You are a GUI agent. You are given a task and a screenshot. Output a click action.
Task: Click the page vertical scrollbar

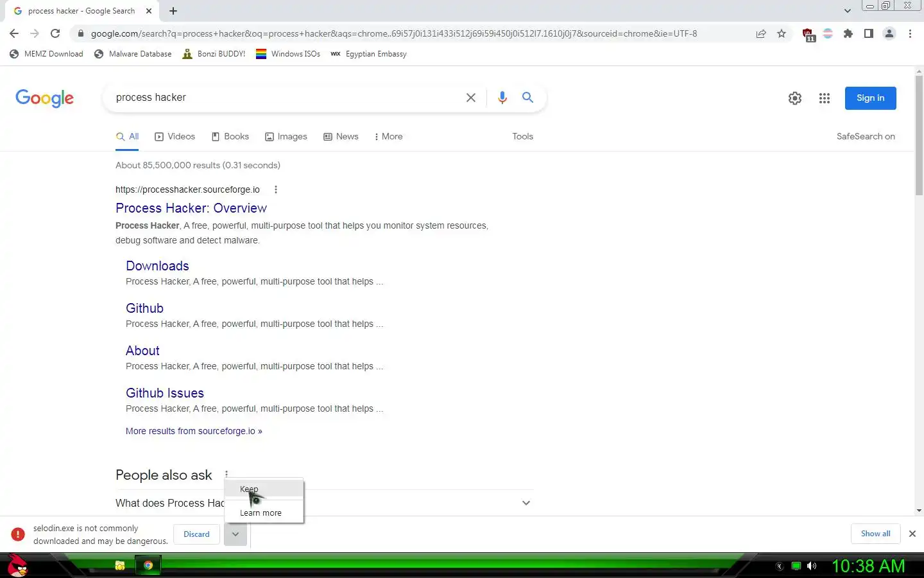click(x=919, y=136)
